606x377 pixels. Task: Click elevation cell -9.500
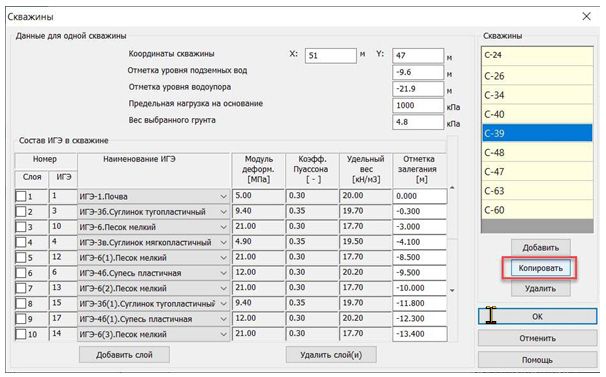tap(420, 273)
